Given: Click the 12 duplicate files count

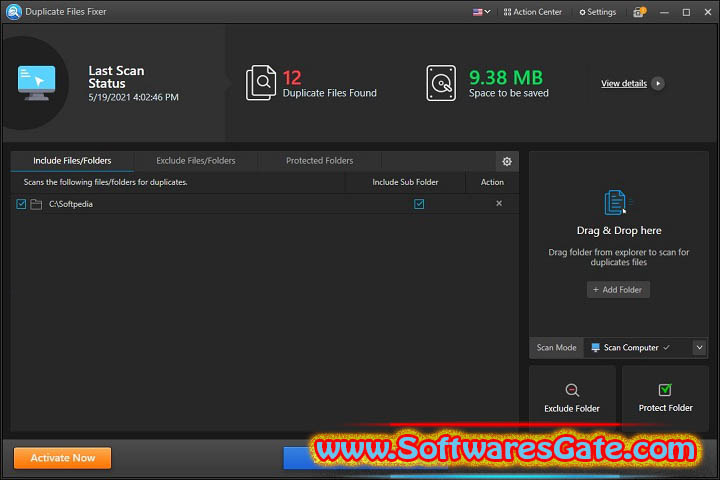Looking at the screenshot, I should [x=292, y=78].
